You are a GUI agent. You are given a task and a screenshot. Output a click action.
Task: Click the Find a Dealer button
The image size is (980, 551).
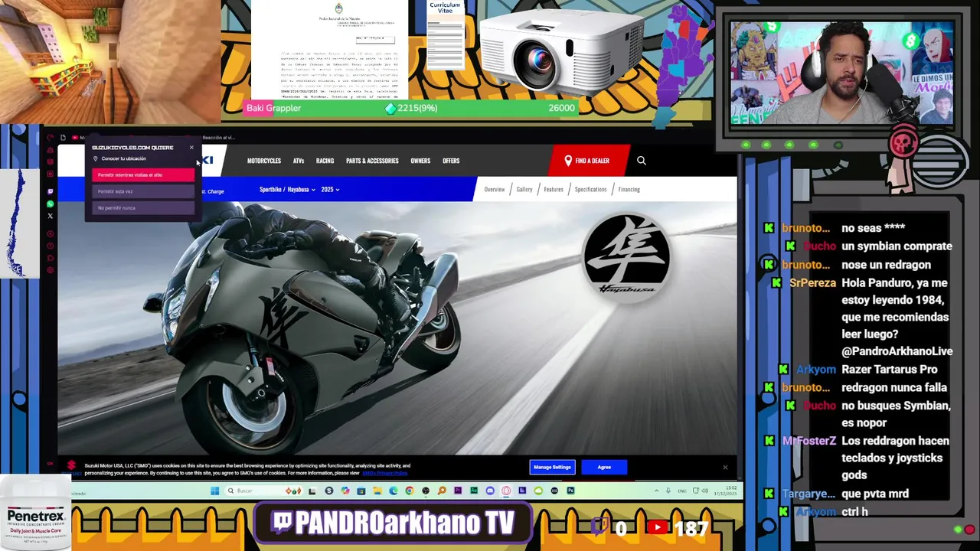click(590, 161)
